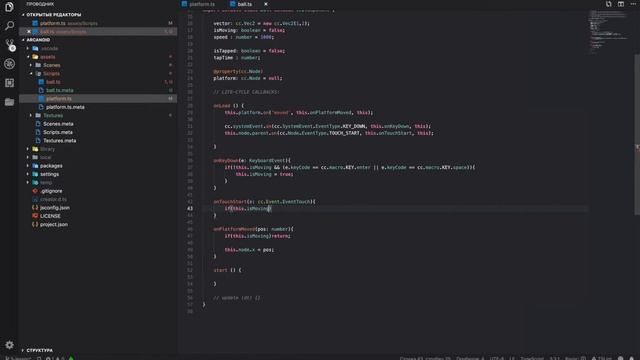The height and width of the screenshot is (360, 640).
Task: Click the folder icon in activity bar
Action: click(9, 102)
